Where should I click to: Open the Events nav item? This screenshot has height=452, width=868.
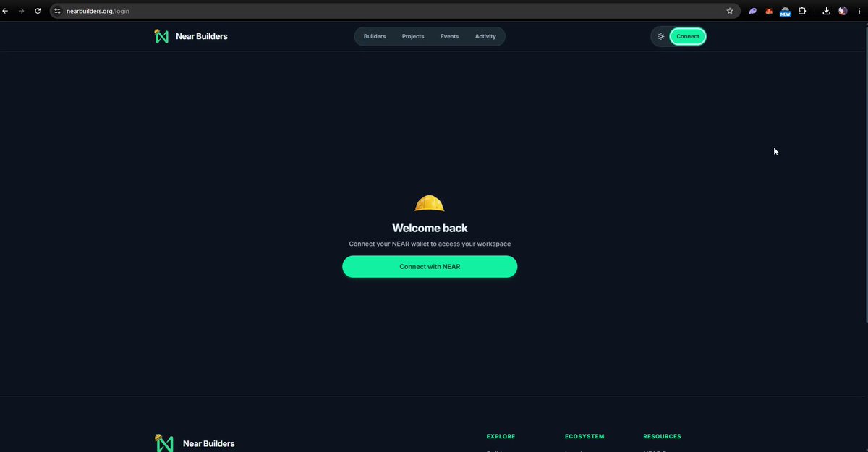[x=449, y=36]
